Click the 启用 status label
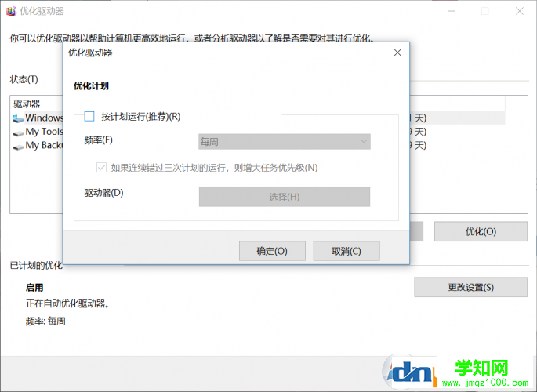This screenshot has width=537, height=392. [x=34, y=287]
